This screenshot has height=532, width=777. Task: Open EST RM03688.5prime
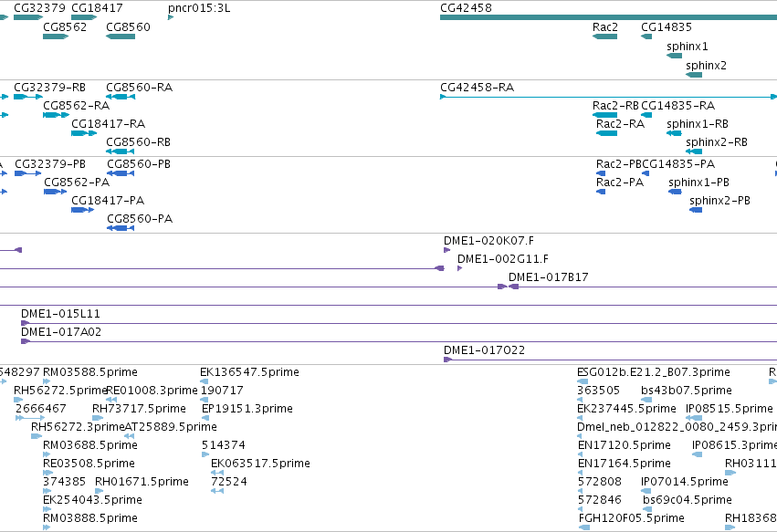click(47, 454)
